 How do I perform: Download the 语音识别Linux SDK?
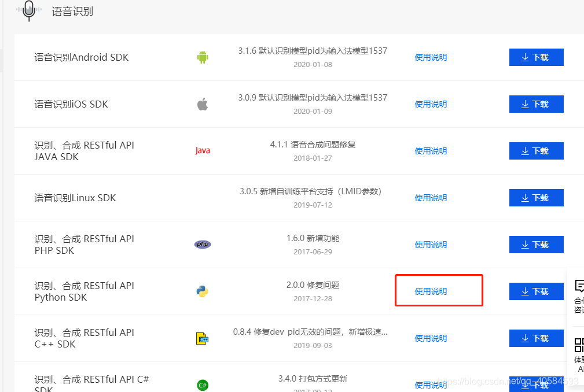pyautogui.click(x=537, y=198)
